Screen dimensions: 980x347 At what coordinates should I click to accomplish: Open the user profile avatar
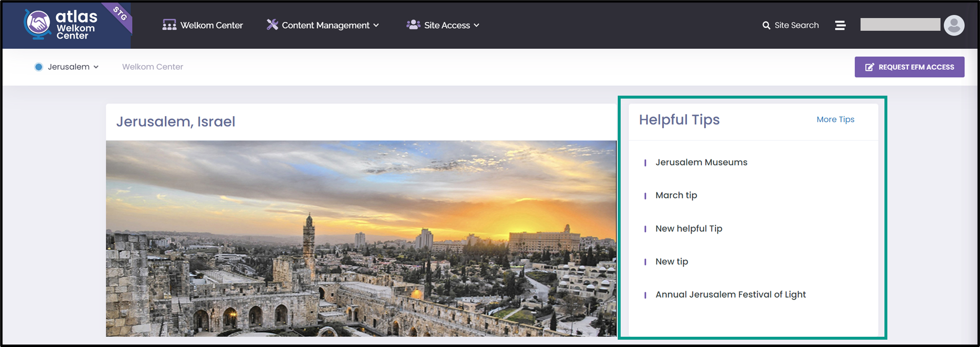954,25
